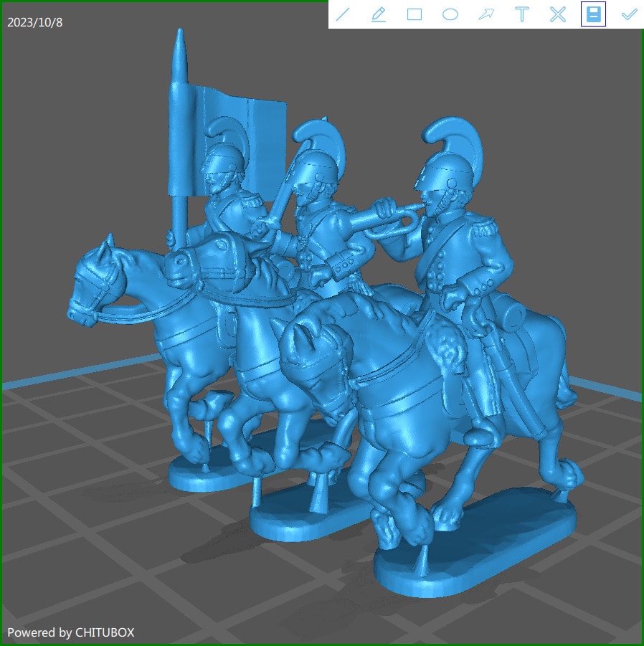Select the Line drawing tool

click(342, 14)
